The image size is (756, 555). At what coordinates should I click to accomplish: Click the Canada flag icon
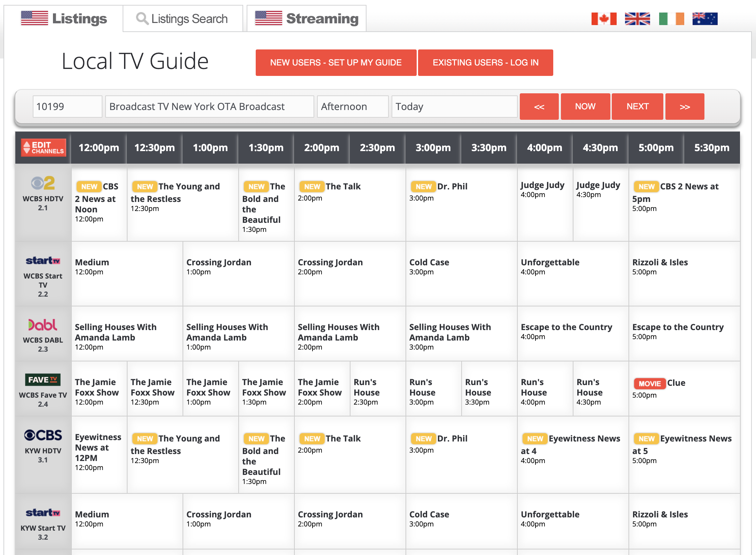click(604, 19)
